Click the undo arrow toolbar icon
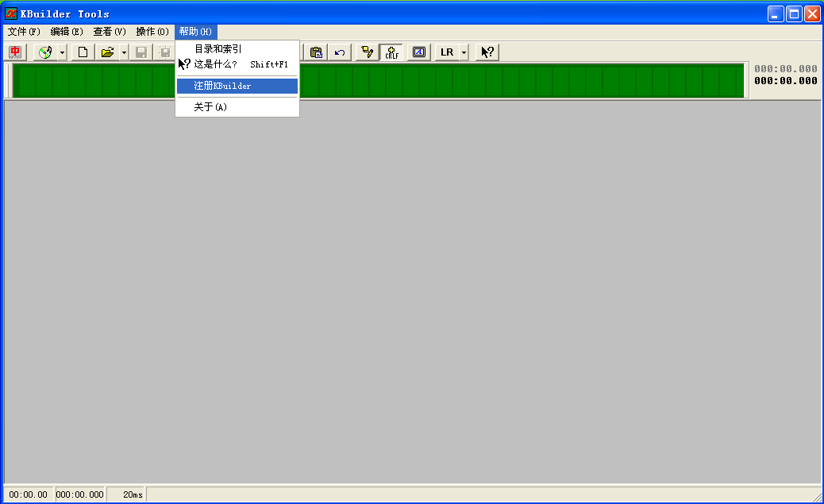Viewport: 824px width, 504px height. [x=340, y=52]
